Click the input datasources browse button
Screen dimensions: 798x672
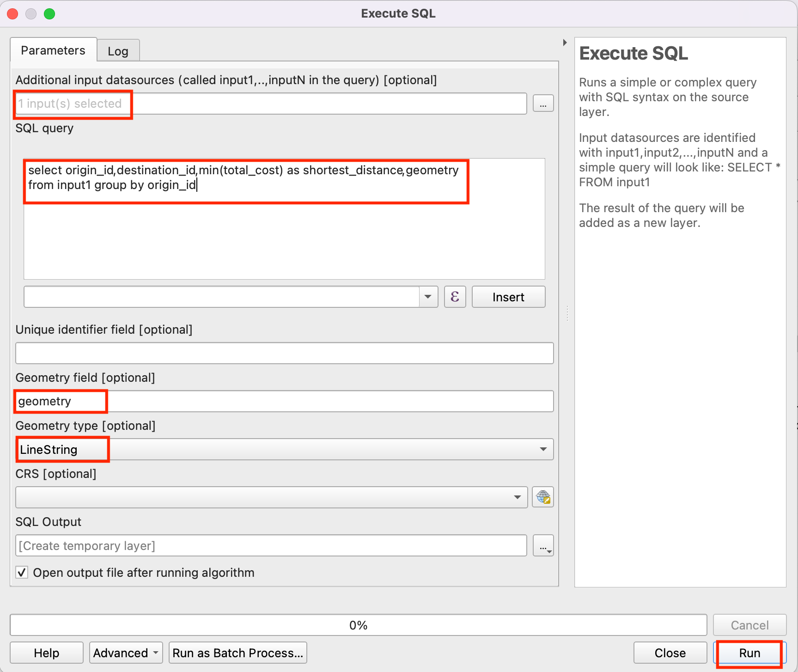click(x=543, y=104)
